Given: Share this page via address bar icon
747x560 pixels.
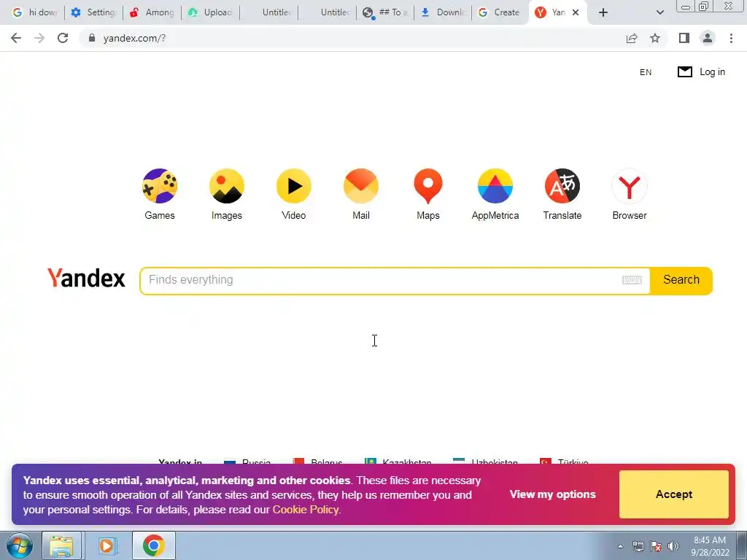Looking at the screenshot, I should tap(632, 38).
